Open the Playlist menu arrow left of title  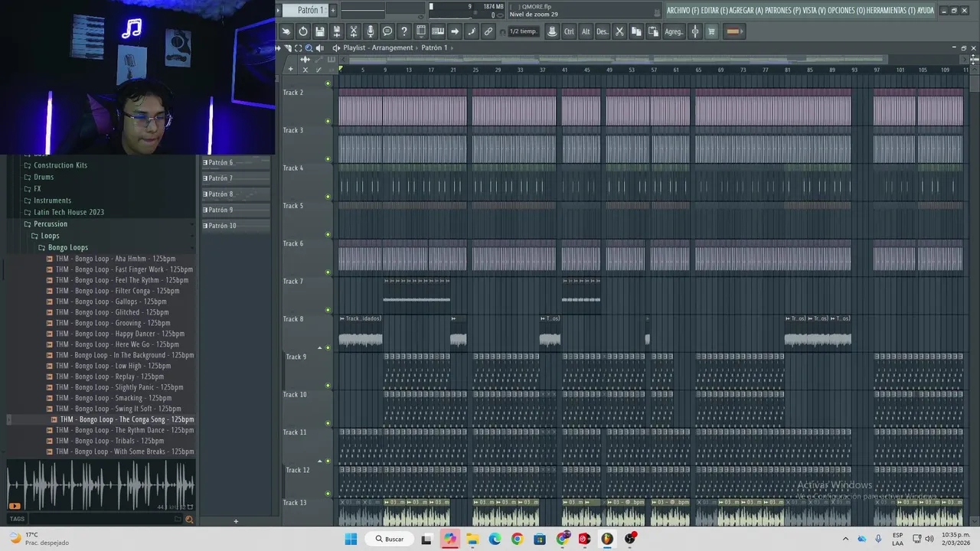336,47
